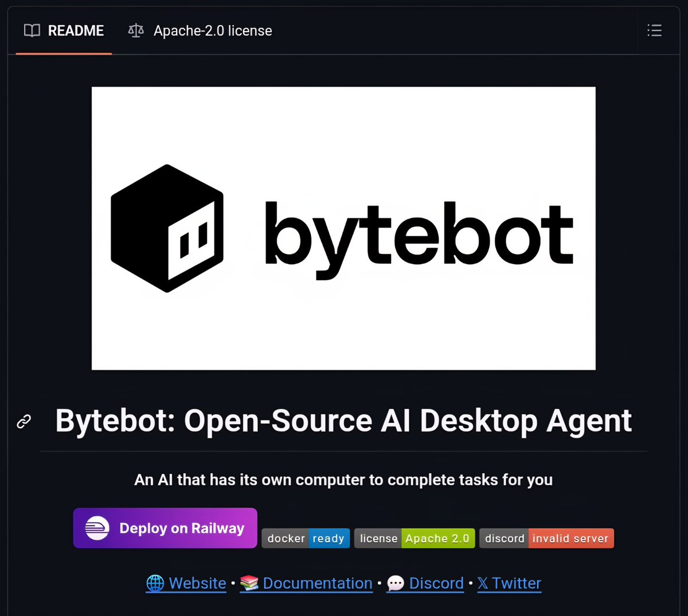Open the README tab
The height and width of the screenshot is (616, 688).
[64, 31]
